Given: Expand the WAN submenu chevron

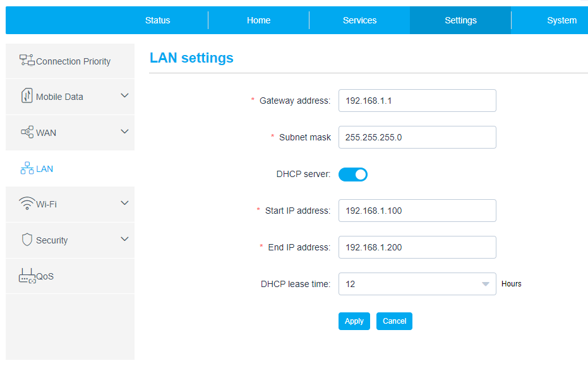Looking at the screenshot, I should (124, 132).
